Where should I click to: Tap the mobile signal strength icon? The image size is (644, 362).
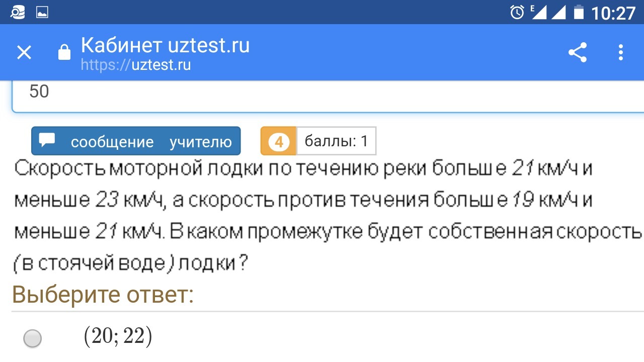(x=539, y=12)
